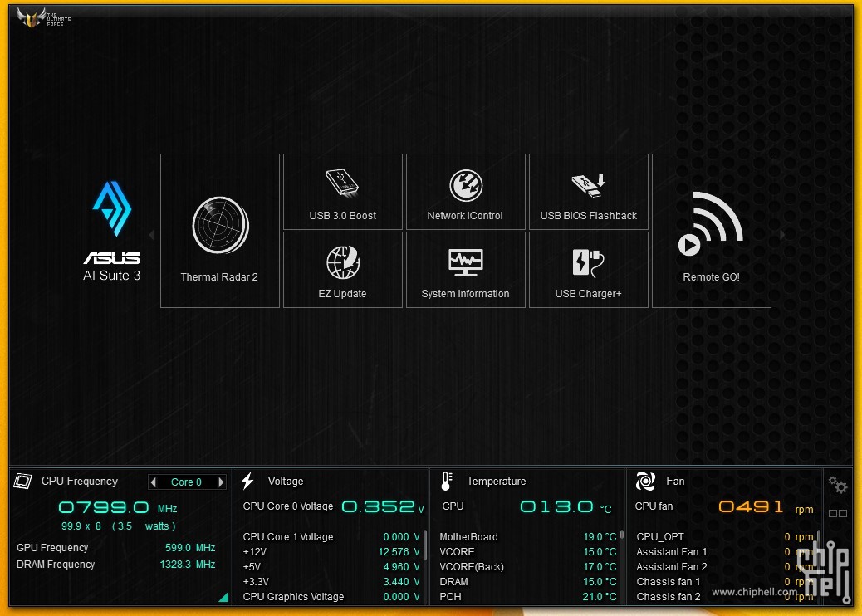
Task: Click CPU Core 1 Voltage row
Action: click(331, 537)
